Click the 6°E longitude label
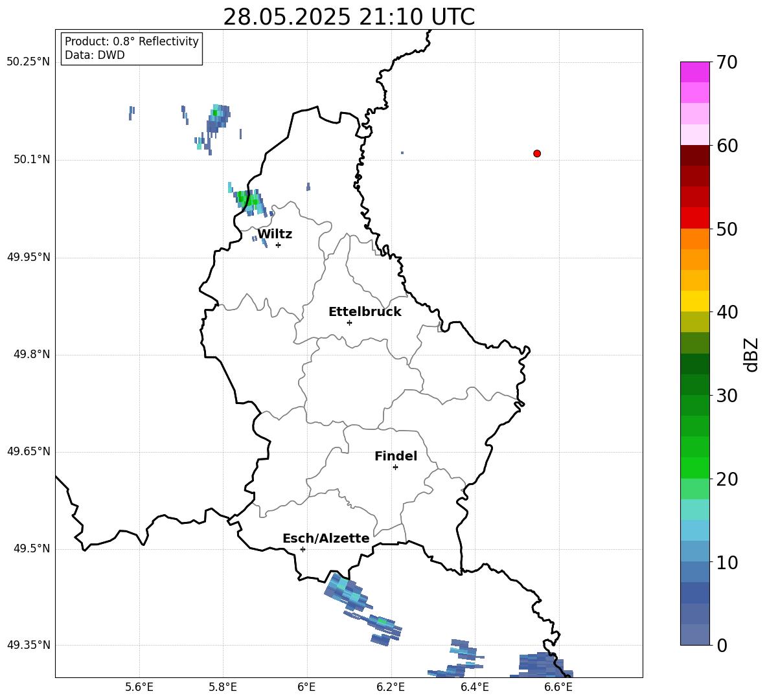Viewport: 767px width, 700px height. [x=306, y=687]
